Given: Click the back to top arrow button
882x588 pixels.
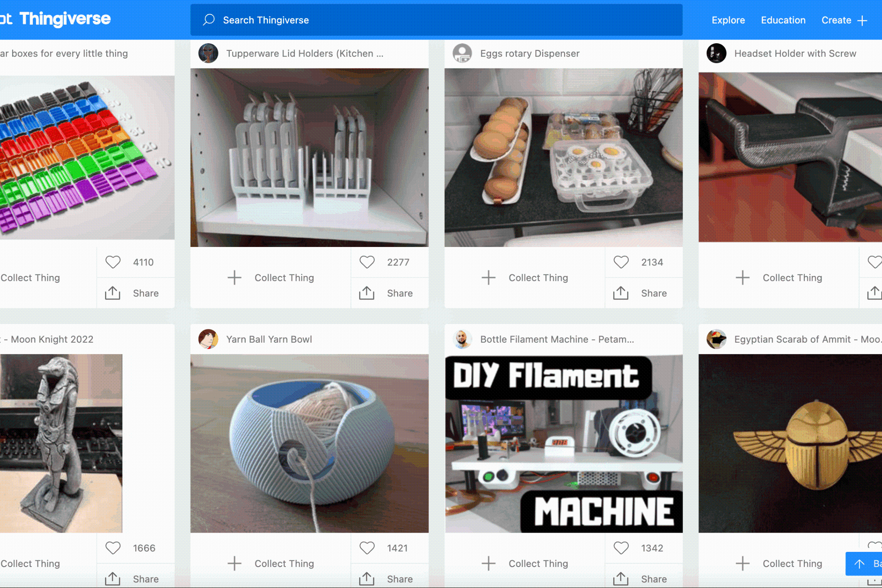Looking at the screenshot, I should tap(864, 564).
